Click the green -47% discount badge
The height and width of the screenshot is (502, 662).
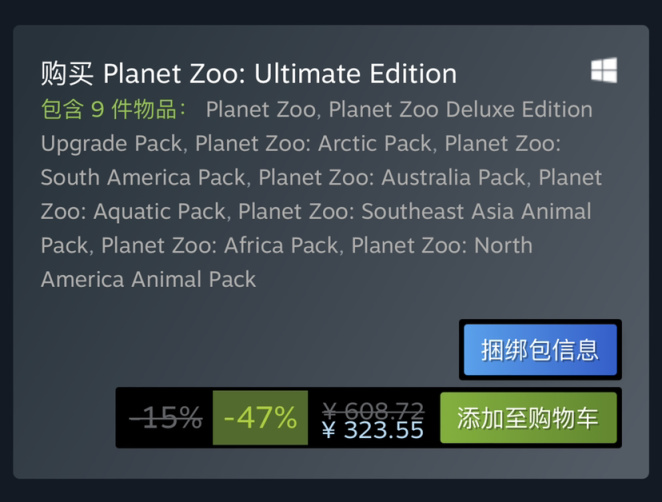[x=260, y=417]
